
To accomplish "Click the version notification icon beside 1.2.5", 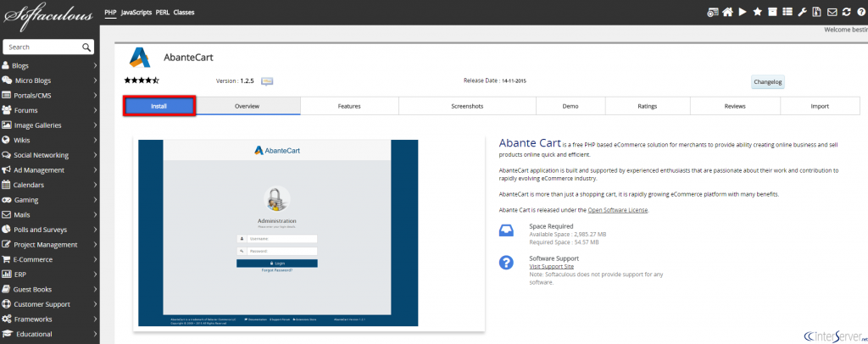I will click(x=267, y=81).
